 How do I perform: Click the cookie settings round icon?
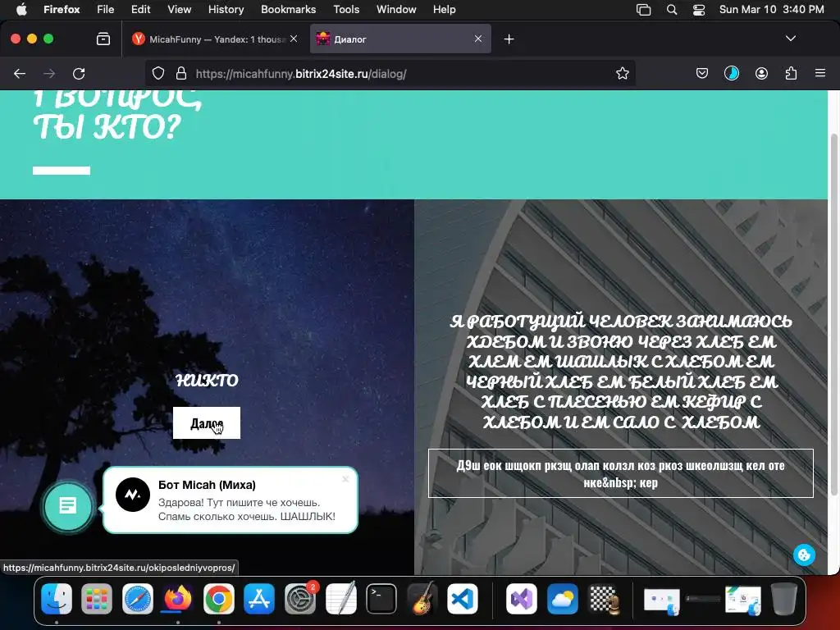click(804, 555)
